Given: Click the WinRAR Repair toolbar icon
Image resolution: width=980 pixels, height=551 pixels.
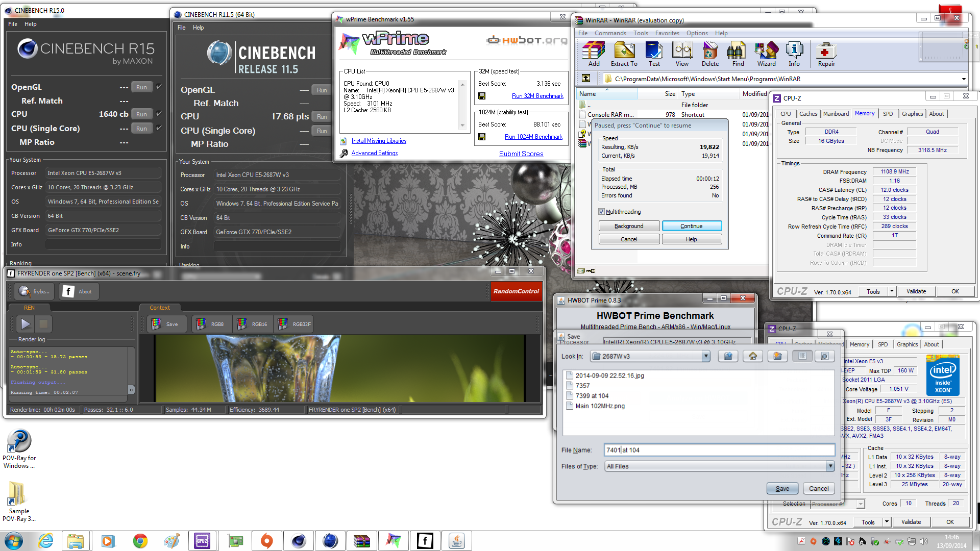Looking at the screenshot, I should [826, 54].
